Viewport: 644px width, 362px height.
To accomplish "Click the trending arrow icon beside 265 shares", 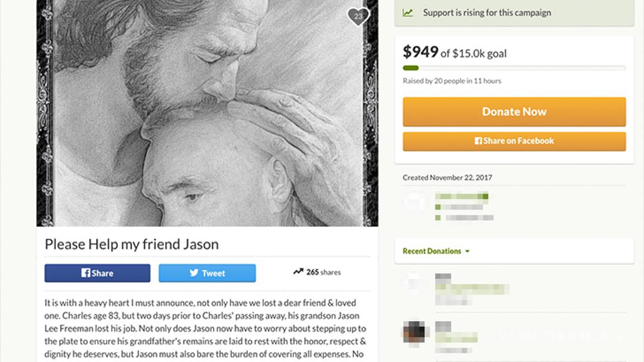I will 299,271.
